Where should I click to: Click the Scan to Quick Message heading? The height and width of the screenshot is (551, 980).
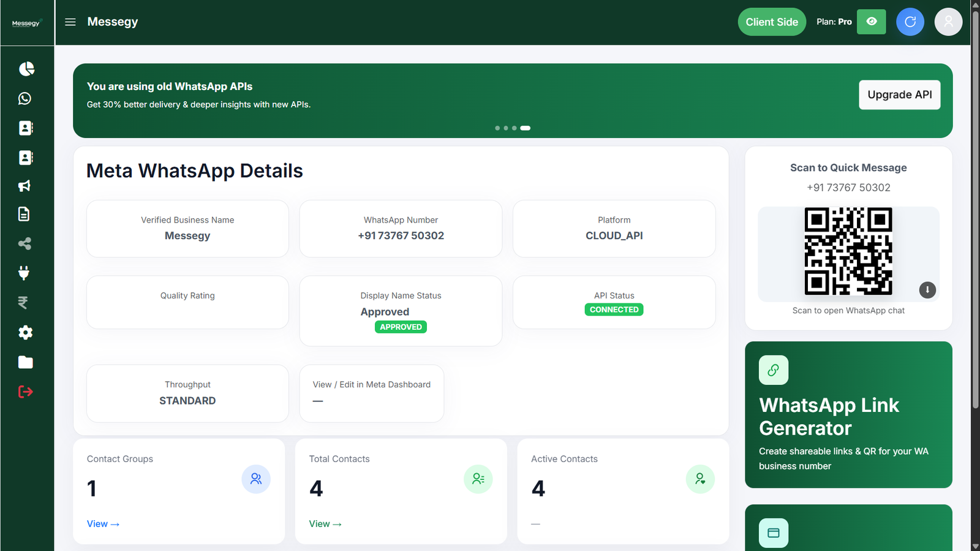pos(848,168)
